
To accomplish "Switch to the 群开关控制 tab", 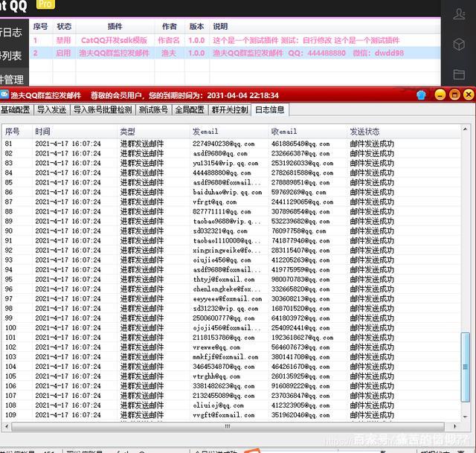I will (x=229, y=109).
